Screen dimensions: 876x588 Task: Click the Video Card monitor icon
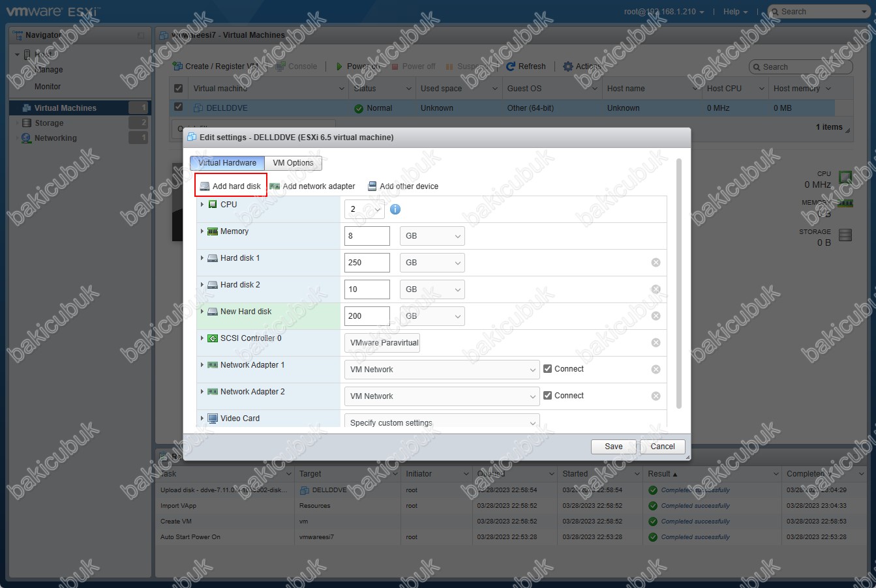[x=213, y=418]
